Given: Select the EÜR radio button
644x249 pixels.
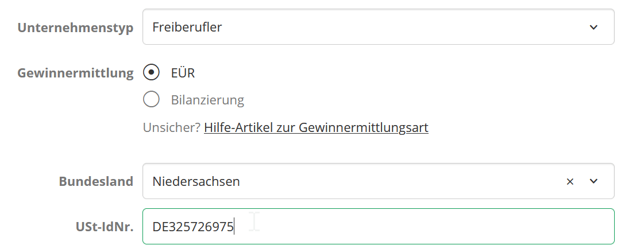Looking at the screenshot, I should [151, 73].
